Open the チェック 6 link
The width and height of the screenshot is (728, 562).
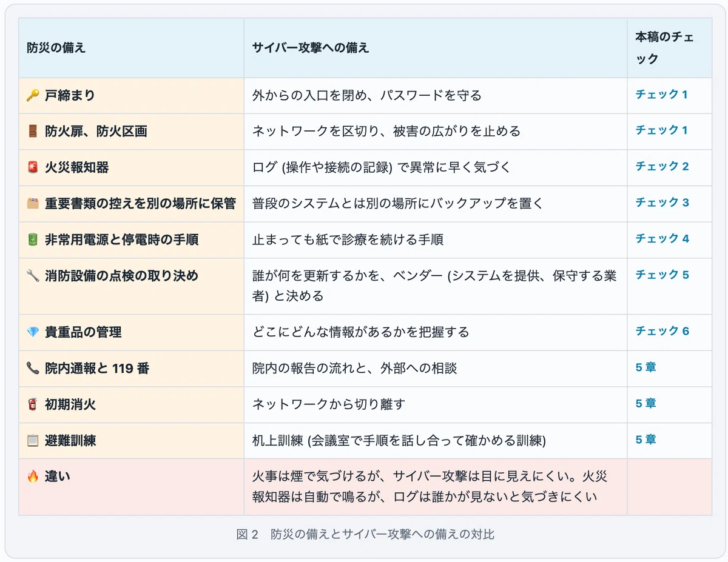pos(662,331)
